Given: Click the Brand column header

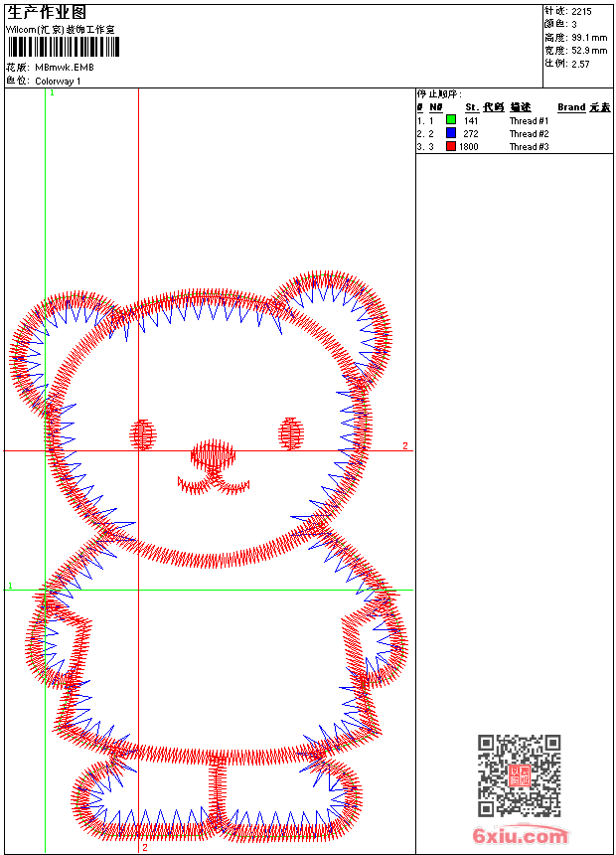Looking at the screenshot, I should tap(571, 107).
